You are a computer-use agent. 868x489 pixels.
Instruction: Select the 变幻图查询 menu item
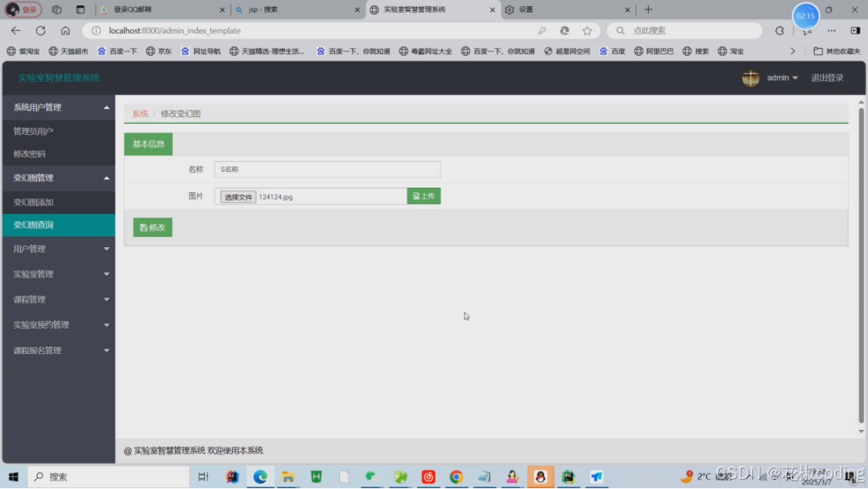59,224
